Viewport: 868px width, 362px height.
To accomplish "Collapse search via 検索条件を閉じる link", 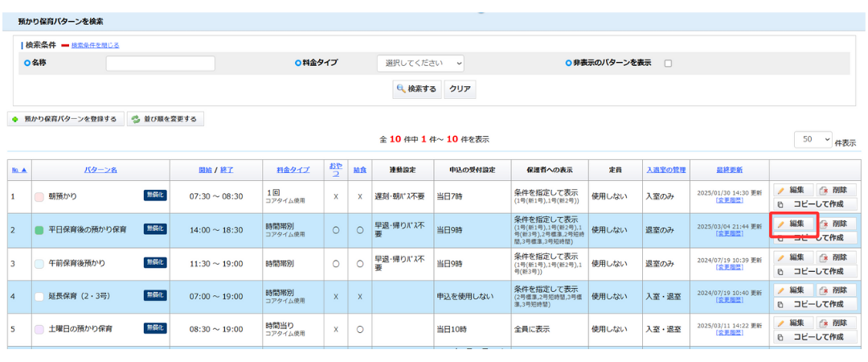I will coord(95,45).
